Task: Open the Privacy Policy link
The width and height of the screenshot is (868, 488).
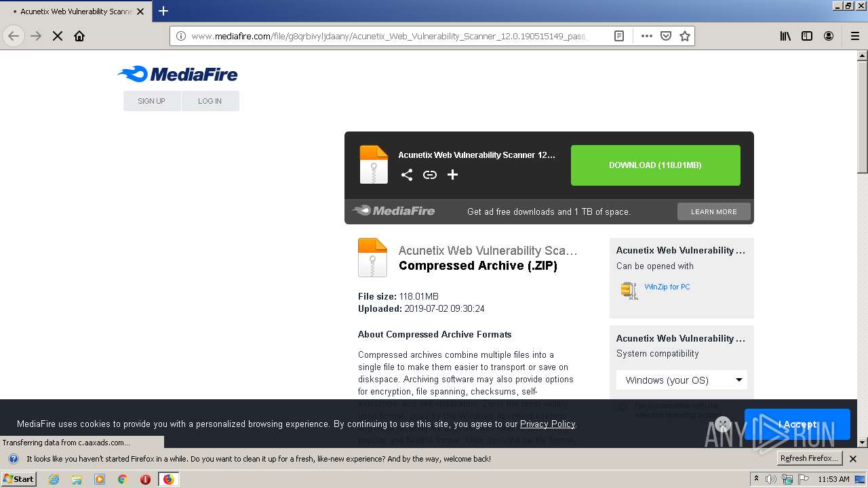Action: coord(547,424)
